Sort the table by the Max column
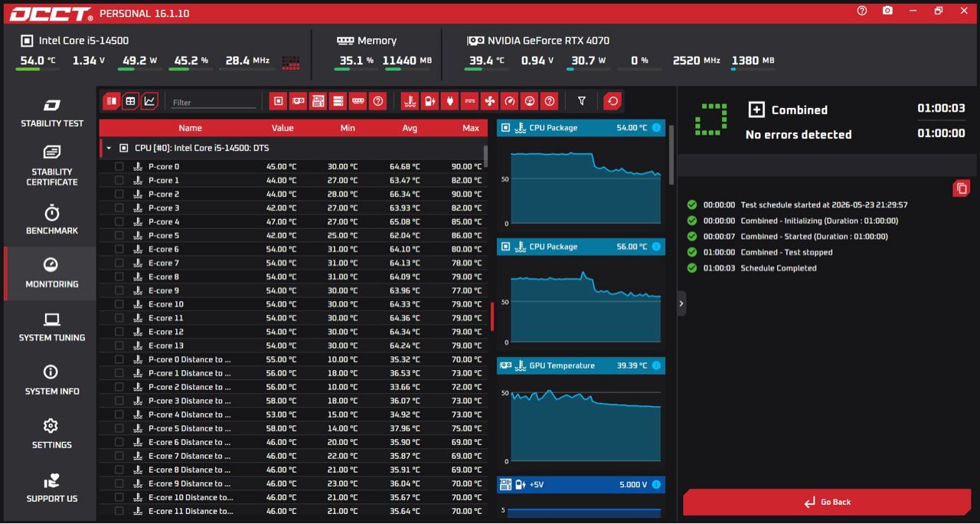This screenshot has height=524, width=980. (x=471, y=128)
